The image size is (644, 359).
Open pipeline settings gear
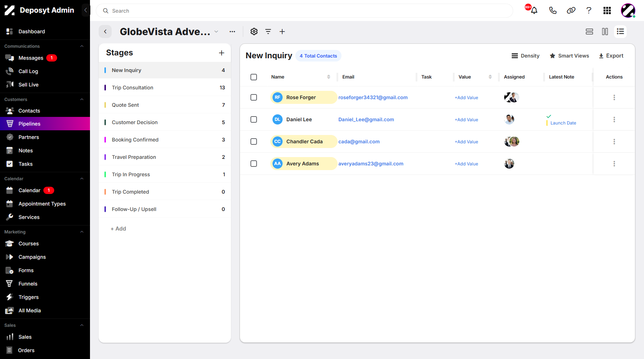(254, 31)
